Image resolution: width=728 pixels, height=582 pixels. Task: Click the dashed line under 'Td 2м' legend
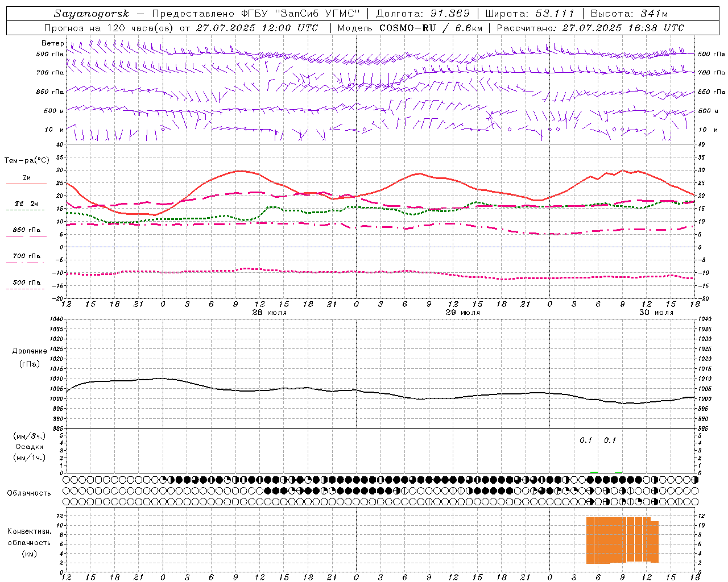tap(25, 210)
